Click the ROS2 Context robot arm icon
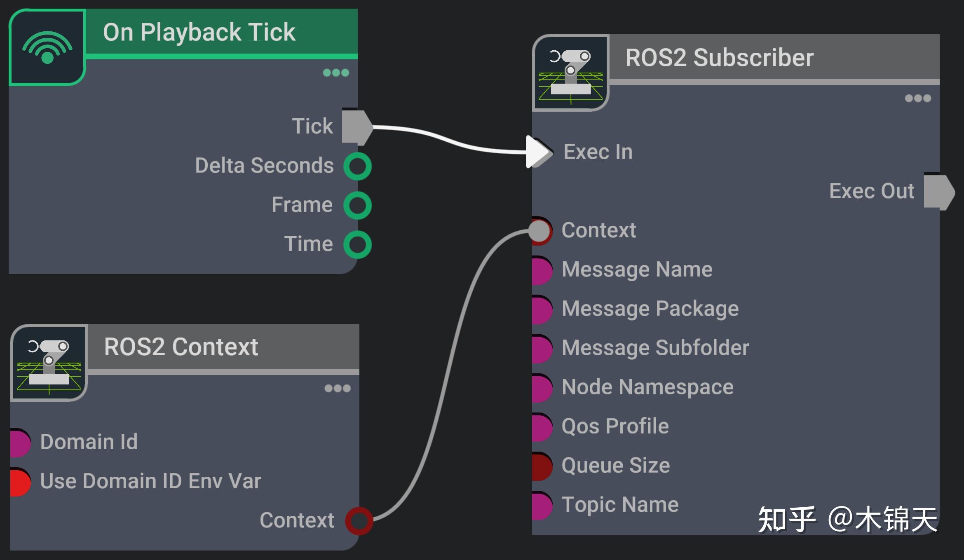Image resolution: width=964 pixels, height=560 pixels. coord(49,363)
